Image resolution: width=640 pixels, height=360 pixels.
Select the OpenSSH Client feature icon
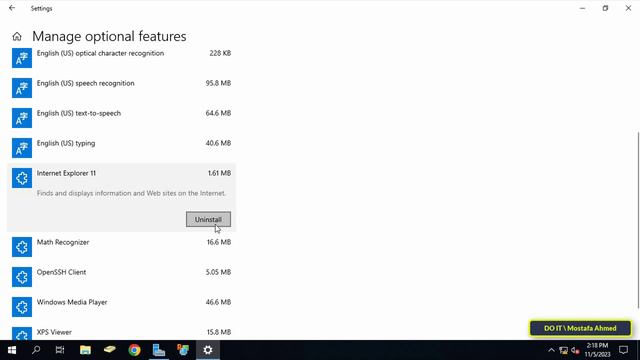point(22,277)
